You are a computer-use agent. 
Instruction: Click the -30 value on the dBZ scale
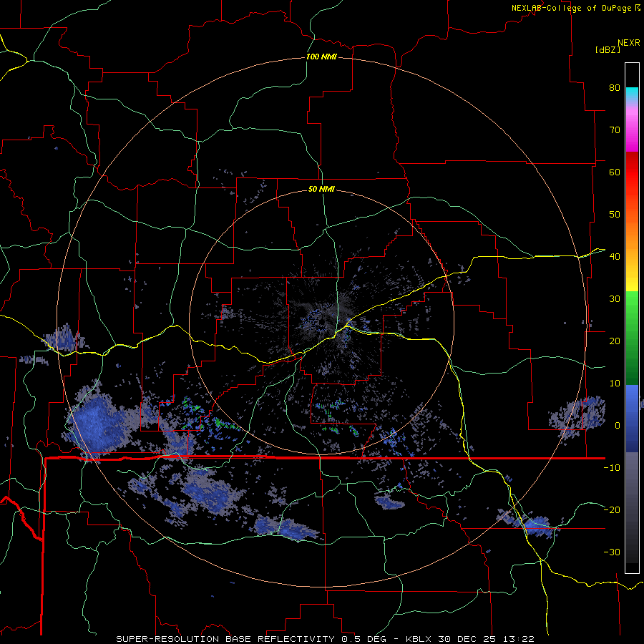point(612,552)
